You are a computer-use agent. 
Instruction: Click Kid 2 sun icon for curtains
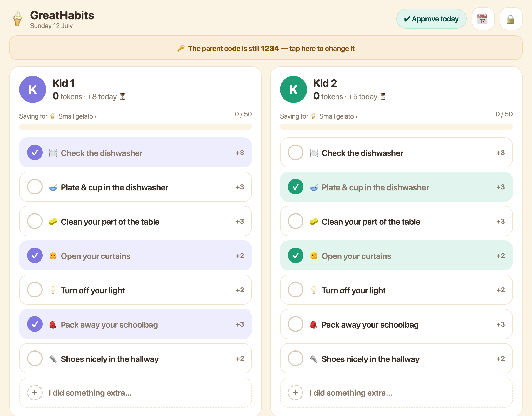coord(314,256)
